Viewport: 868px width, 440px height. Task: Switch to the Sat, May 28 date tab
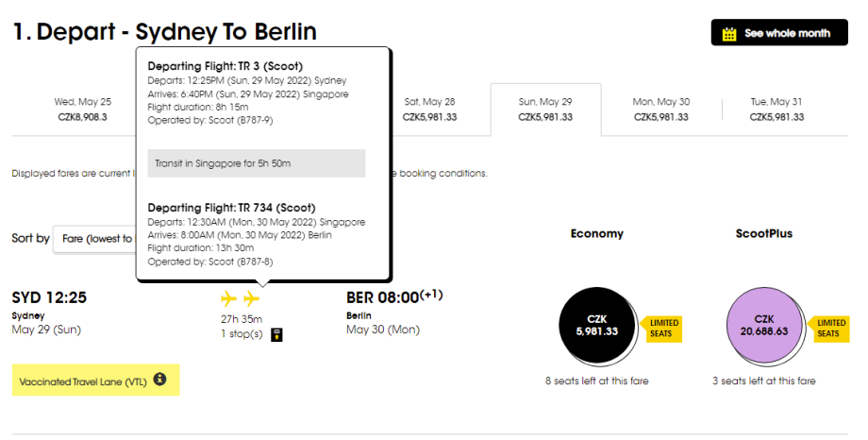(x=429, y=110)
